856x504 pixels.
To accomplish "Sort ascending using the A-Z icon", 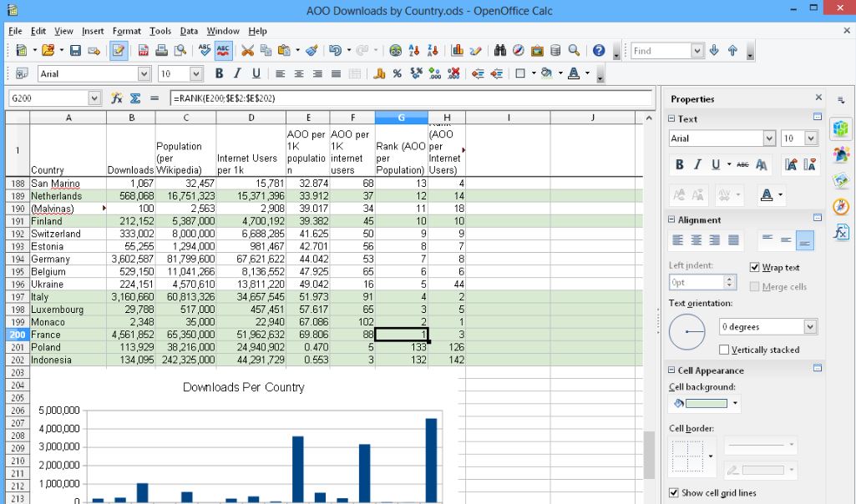I will point(414,51).
